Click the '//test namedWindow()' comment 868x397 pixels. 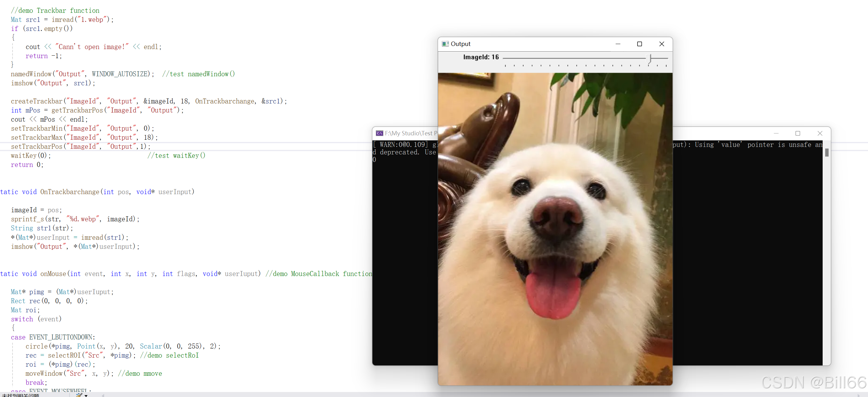(199, 74)
